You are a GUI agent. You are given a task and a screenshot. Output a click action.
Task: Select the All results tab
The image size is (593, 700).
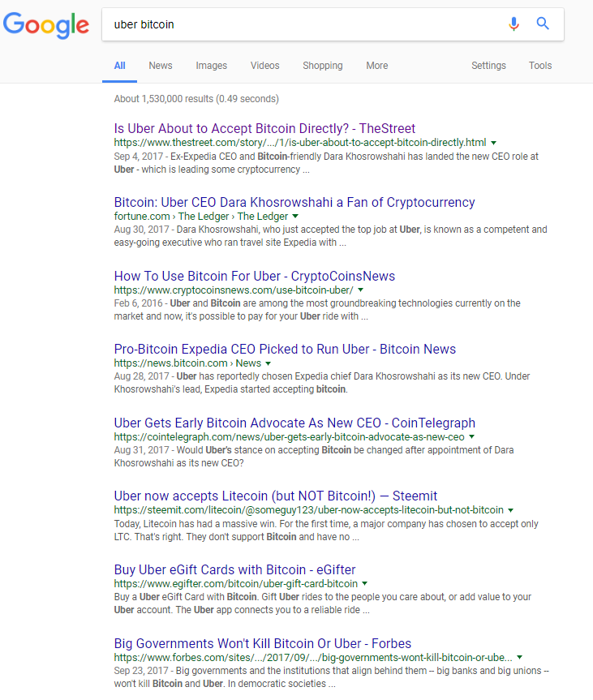point(120,66)
